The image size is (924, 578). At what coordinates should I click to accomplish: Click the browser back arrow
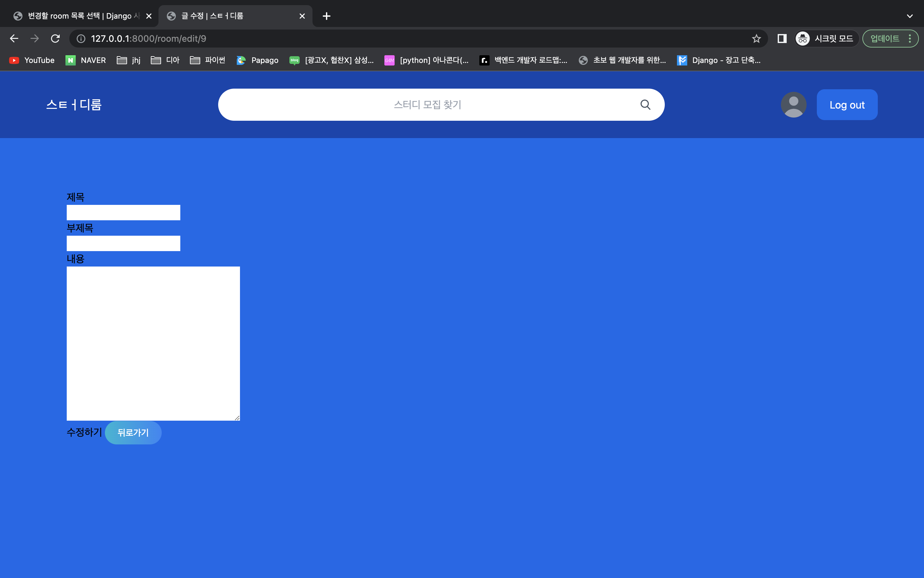tap(14, 39)
